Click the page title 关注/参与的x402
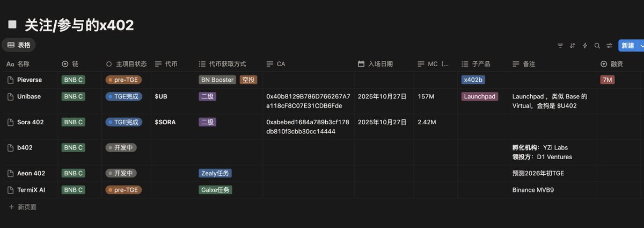 click(79, 25)
